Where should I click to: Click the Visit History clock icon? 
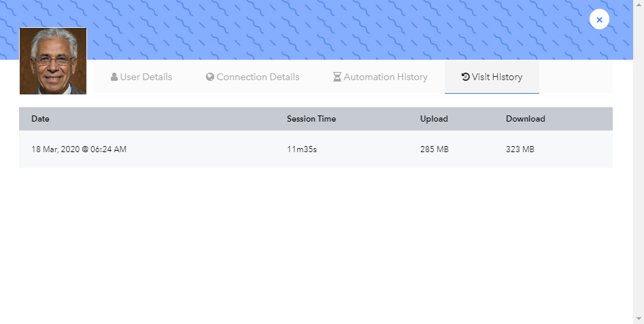click(x=465, y=77)
